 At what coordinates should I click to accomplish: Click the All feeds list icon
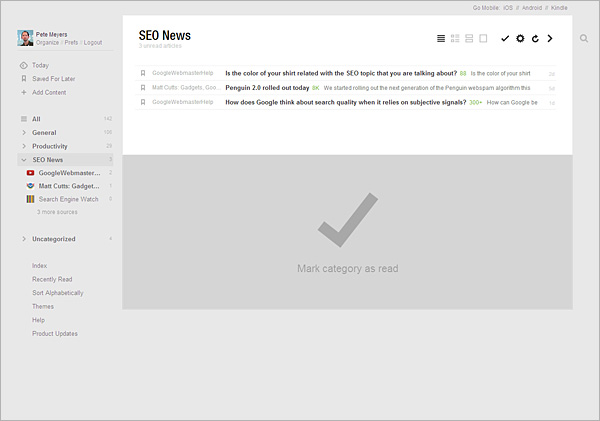[24, 119]
